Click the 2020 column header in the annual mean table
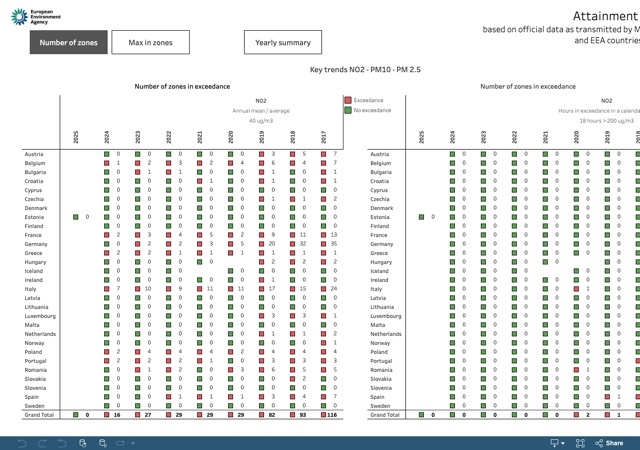 coord(231,137)
